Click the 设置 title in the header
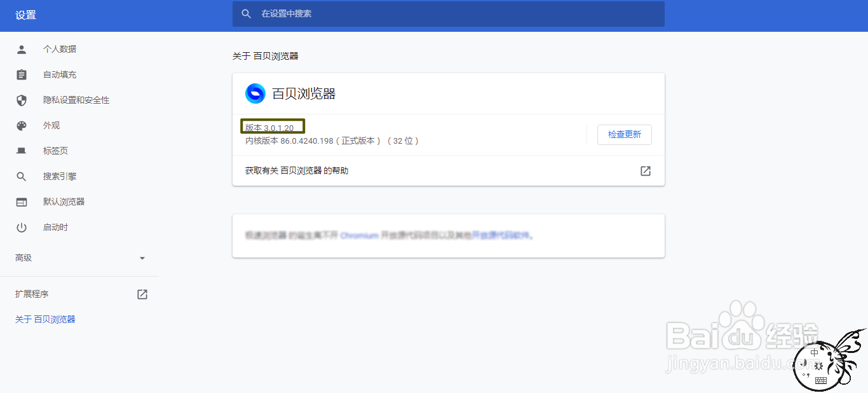This screenshot has height=393, width=868. tap(25, 15)
